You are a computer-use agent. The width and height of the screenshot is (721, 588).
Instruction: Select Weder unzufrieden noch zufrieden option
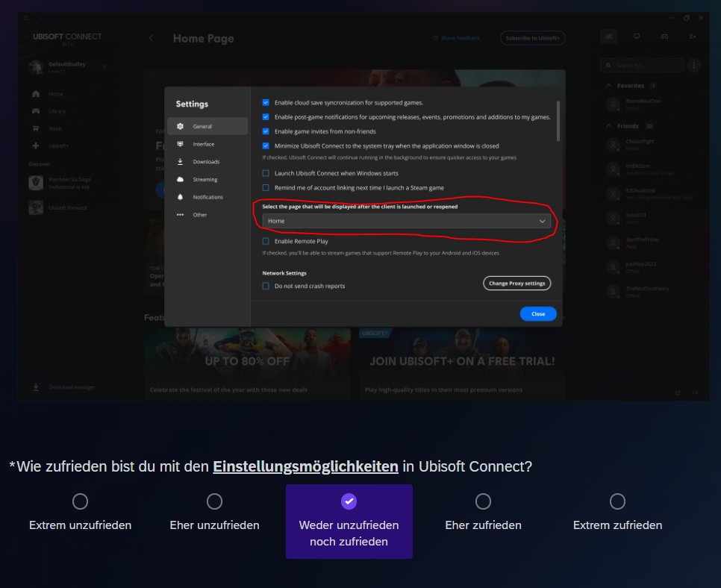(349, 522)
